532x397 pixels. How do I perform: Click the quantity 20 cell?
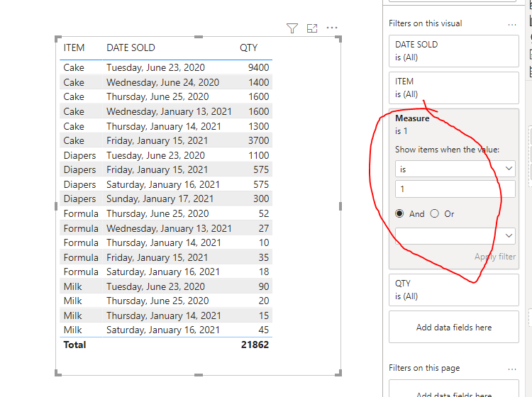coord(264,301)
